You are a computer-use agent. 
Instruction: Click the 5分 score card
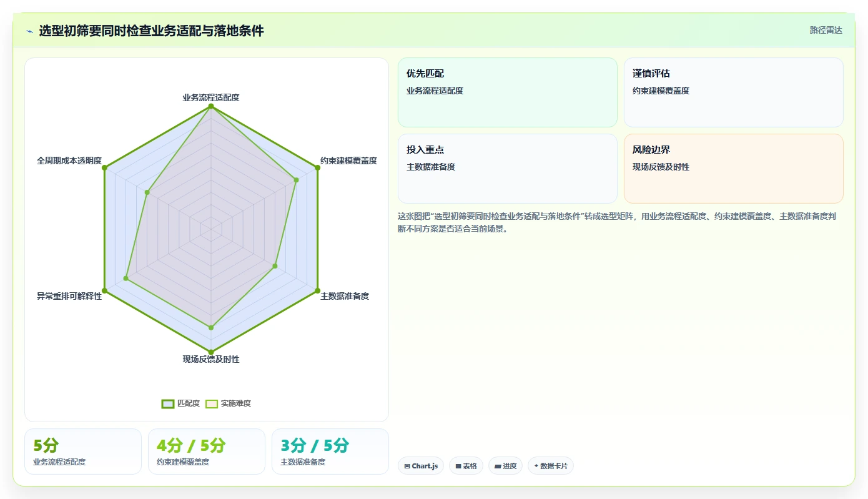coord(83,452)
